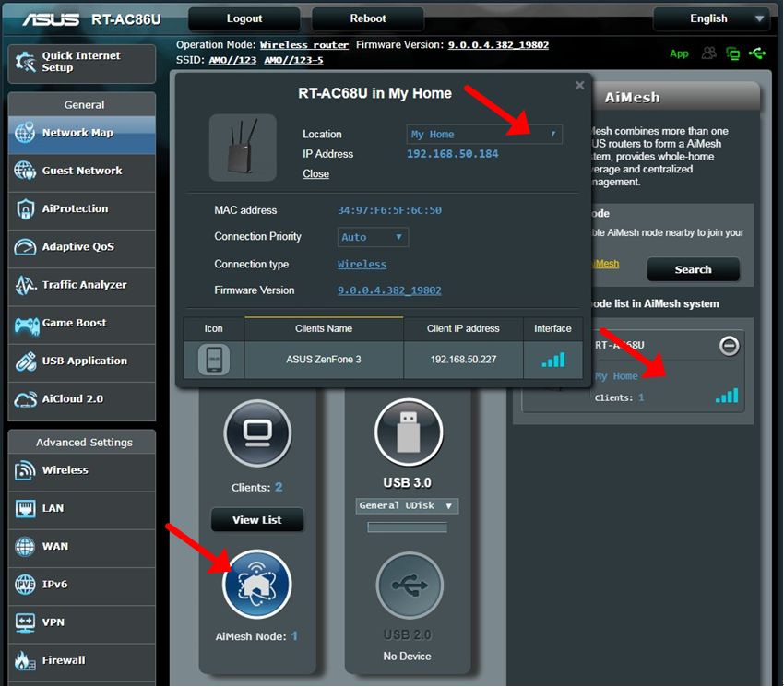Click the Clients Name column header

[x=324, y=328]
